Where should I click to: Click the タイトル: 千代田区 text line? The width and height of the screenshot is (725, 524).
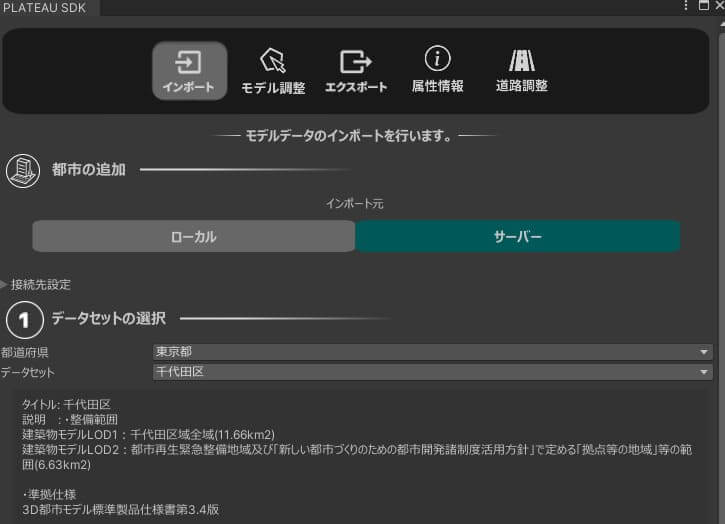[66, 405]
